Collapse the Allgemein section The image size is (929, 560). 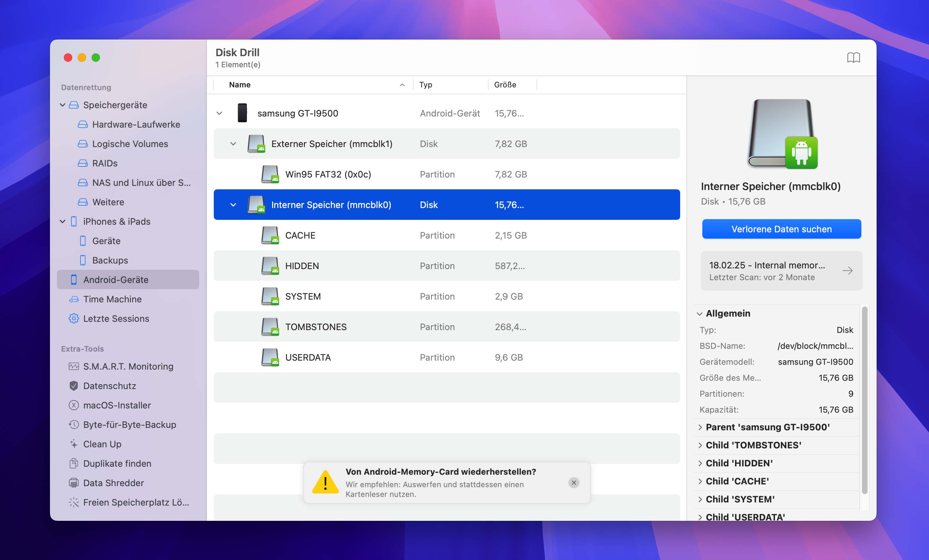tap(699, 314)
